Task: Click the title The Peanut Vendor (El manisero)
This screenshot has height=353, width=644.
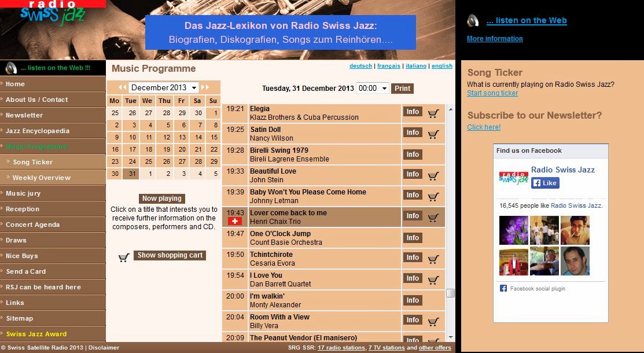Action: pos(304,338)
